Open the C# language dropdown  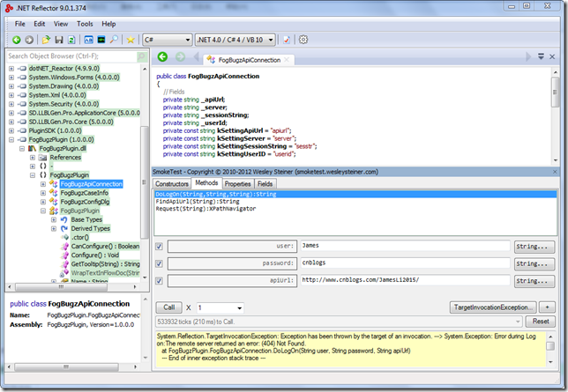point(168,40)
